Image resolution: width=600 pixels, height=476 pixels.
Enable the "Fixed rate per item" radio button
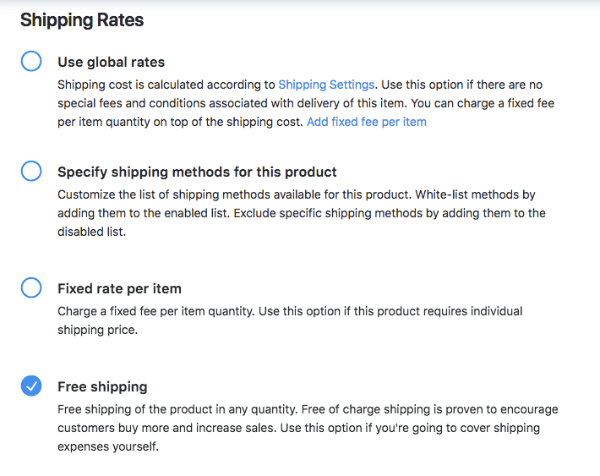tap(31, 288)
